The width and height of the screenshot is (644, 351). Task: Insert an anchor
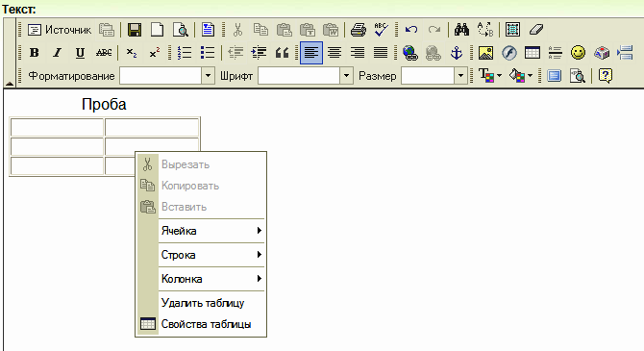point(457,53)
